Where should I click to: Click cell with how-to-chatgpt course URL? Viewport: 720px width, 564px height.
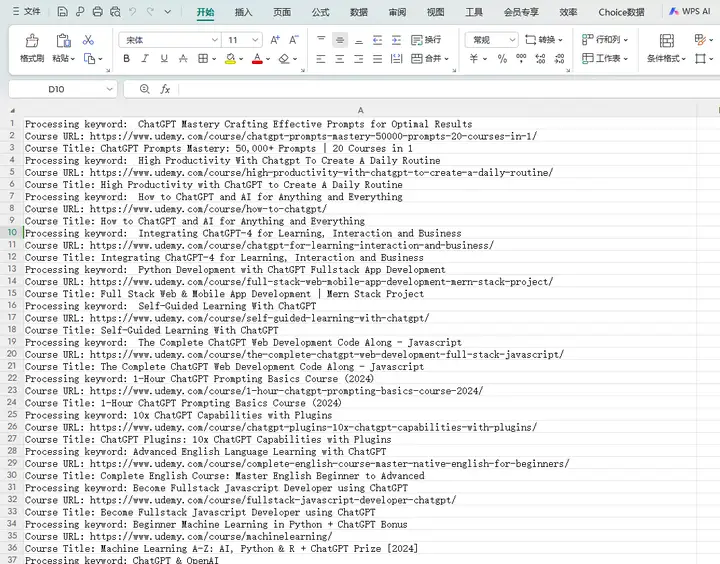tap(360, 209)
